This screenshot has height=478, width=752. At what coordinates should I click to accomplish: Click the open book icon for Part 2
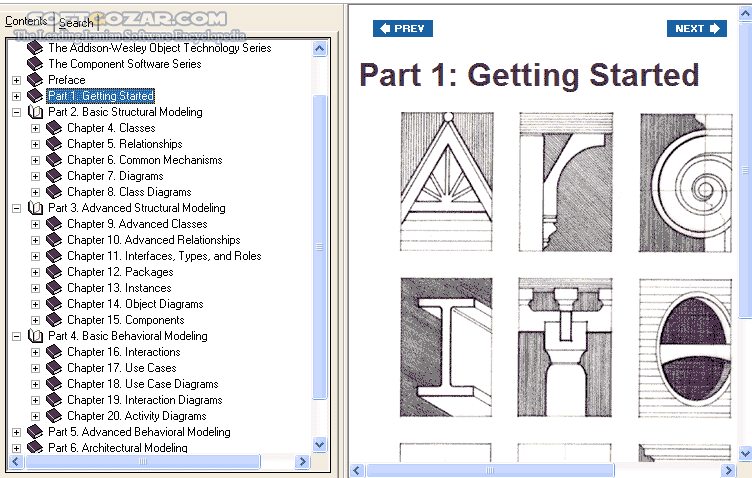(36, 112)
